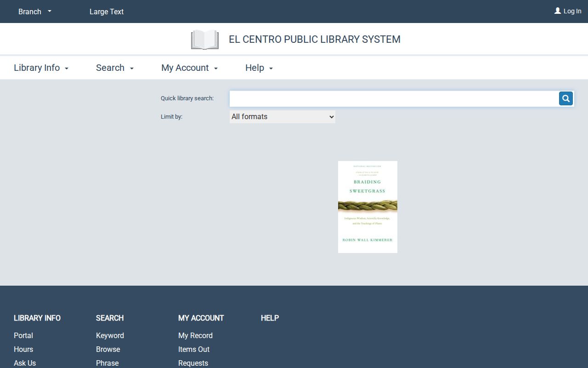Open the Hours footer link
This screenshot has height=368, width=588.
click(23, 349)
